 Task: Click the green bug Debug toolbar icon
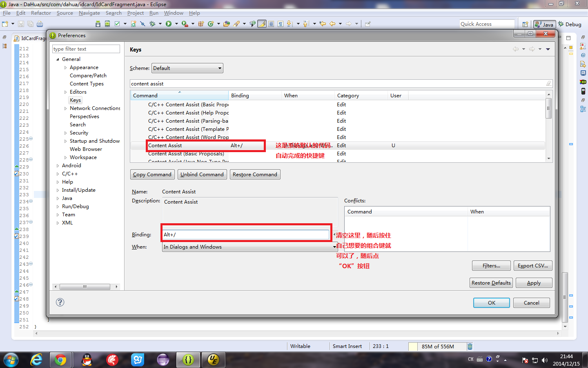click(x=152, y=24)
